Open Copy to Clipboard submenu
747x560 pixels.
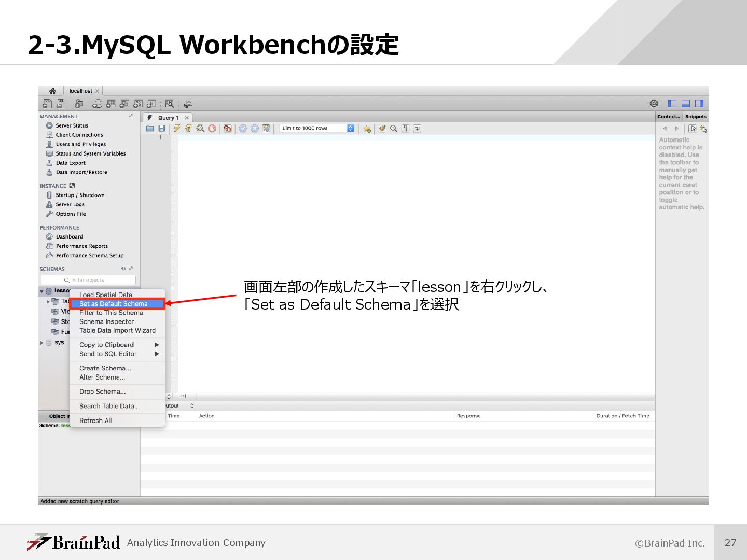[117, 345]
